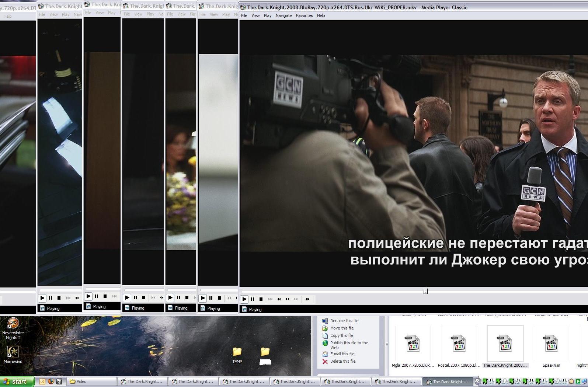Pause playback in the front player window

click(x=253, y=299)
